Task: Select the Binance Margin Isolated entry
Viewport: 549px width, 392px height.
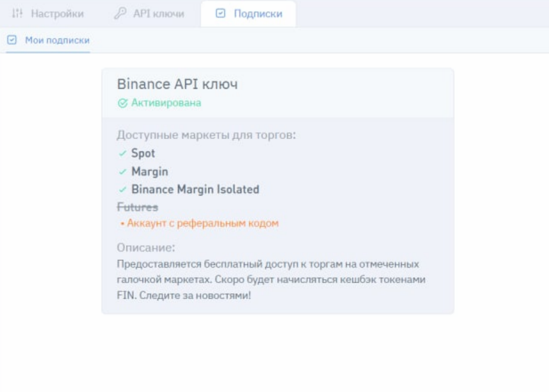Action: coord(196,190)
